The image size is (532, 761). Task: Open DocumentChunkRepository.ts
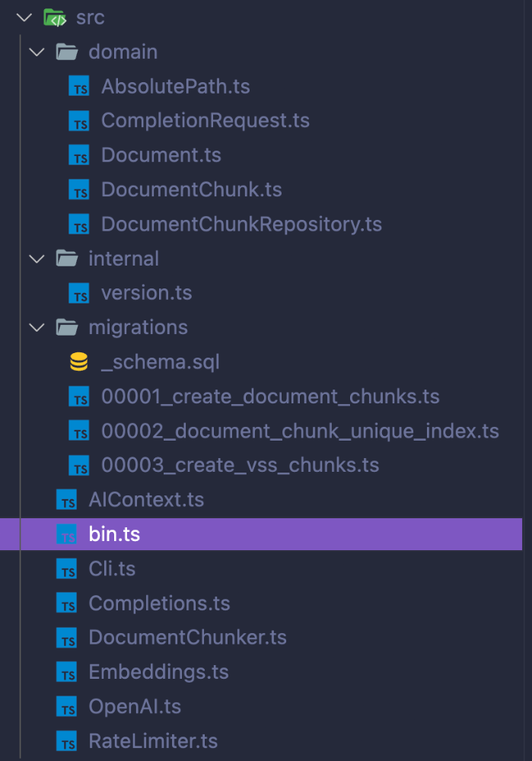click(x=241, y=224)
